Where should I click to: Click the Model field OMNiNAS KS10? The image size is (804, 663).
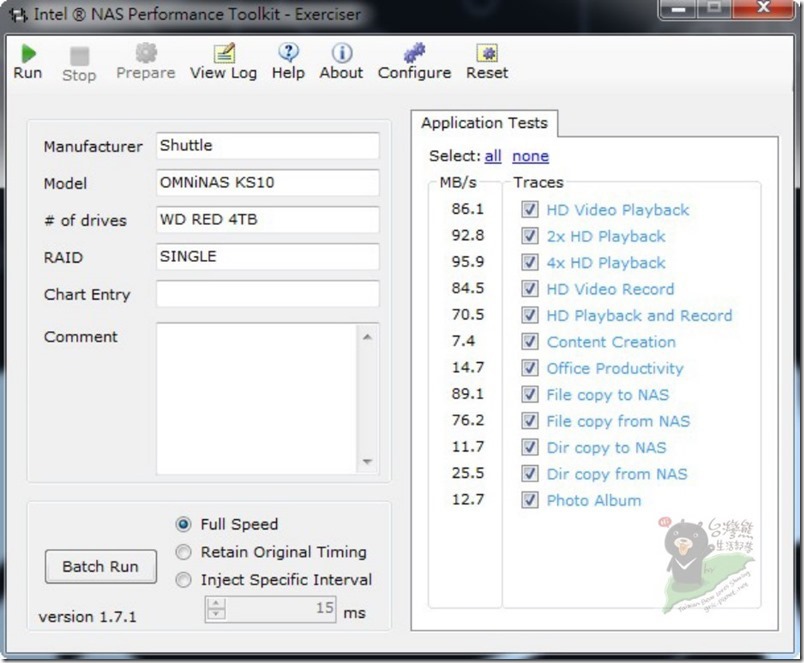click(x=268, y=183)
